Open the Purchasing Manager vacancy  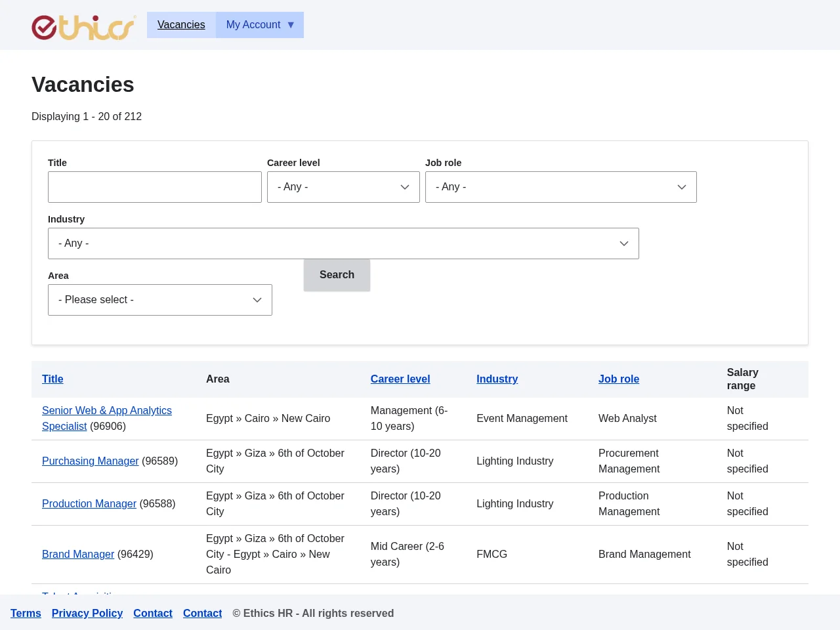pos(91,461)
